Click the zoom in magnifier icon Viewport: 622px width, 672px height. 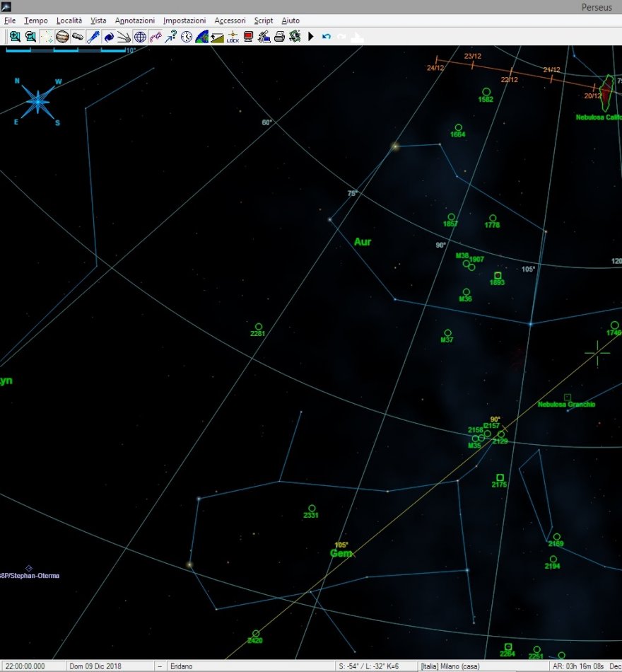coord(15,37)
